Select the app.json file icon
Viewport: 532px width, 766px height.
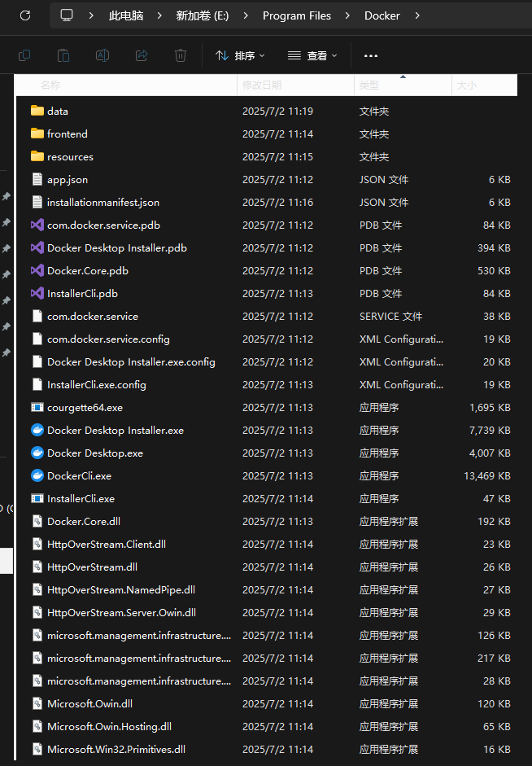37,179
